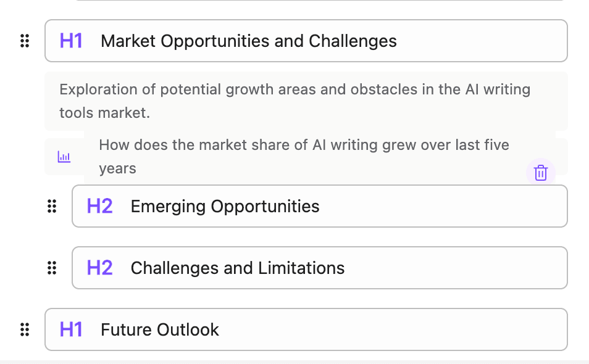
Task: Edit the 'Emerging Opportunities' heading text
Action: (225, 206)
